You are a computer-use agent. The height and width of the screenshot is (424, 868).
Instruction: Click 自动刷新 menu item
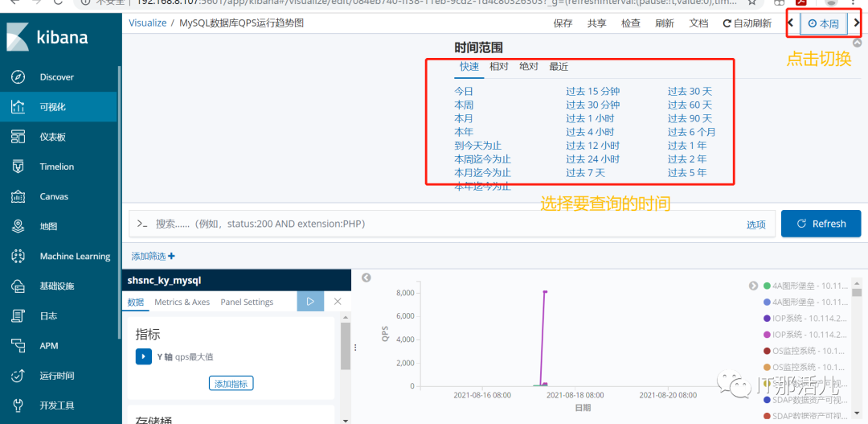(747, 24)
